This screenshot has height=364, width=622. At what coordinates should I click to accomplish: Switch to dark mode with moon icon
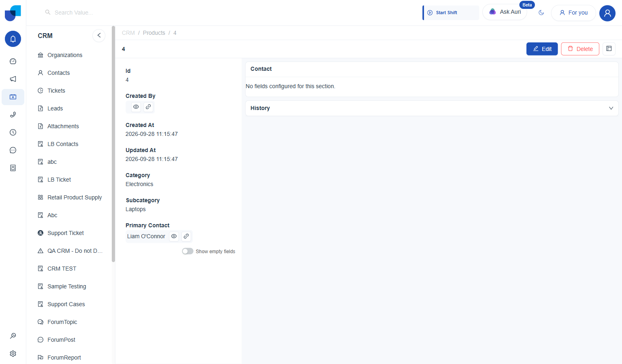pyautogui.click(x=541, y=13)
